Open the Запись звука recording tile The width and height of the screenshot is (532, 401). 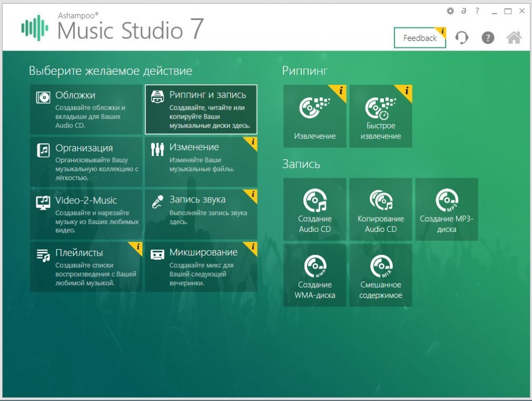coord(201,214)
